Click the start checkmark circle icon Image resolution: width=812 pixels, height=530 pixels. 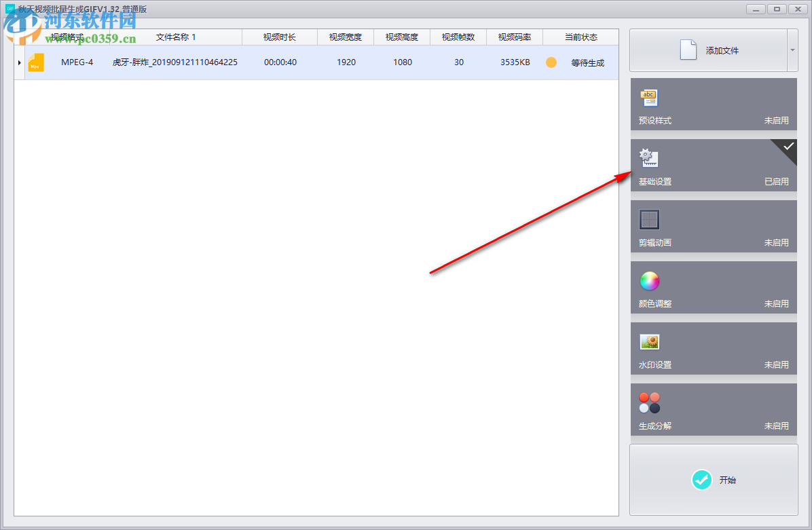[702, 480]
